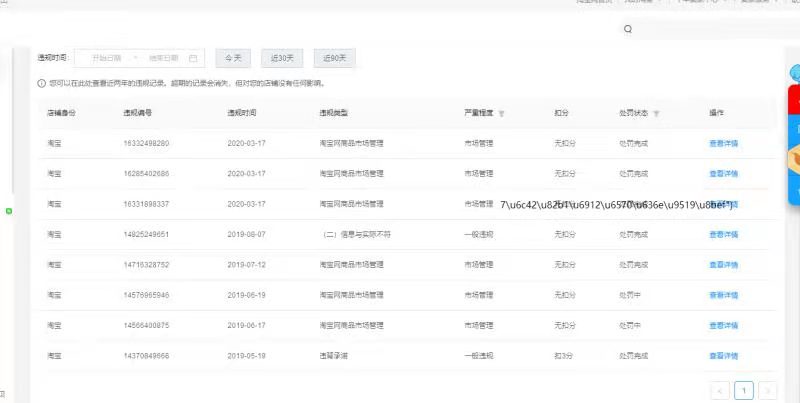
Task: Click the magnifier search icon
Action: [x=628, y=29]
